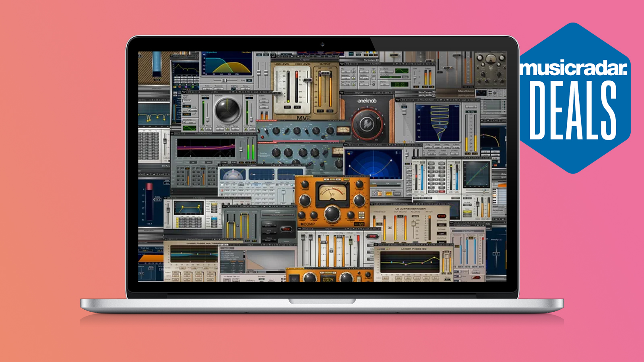Click the 'MaxxVolume' plugin name label
Screen dimensions: 644x362
tap(466, 91)
